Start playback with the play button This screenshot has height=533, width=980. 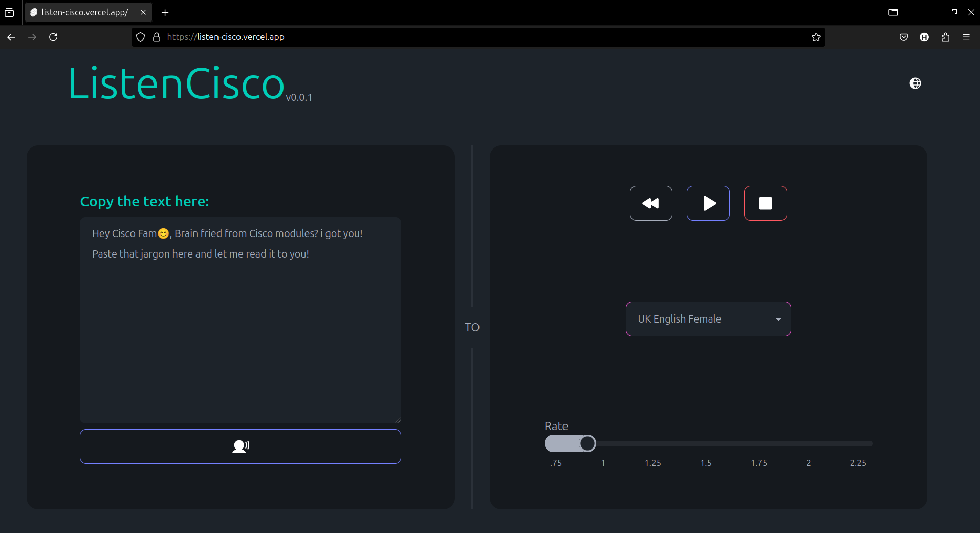[708, 203]
